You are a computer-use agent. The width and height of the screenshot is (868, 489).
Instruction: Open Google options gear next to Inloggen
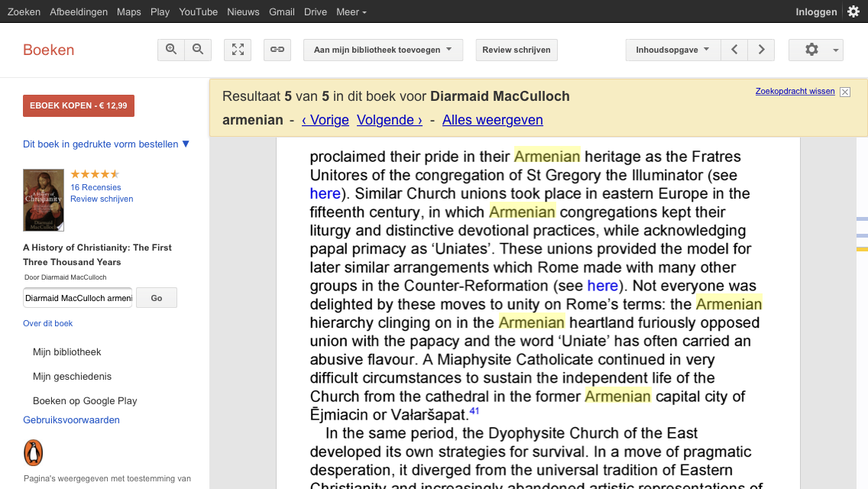[x=853, y=11]
